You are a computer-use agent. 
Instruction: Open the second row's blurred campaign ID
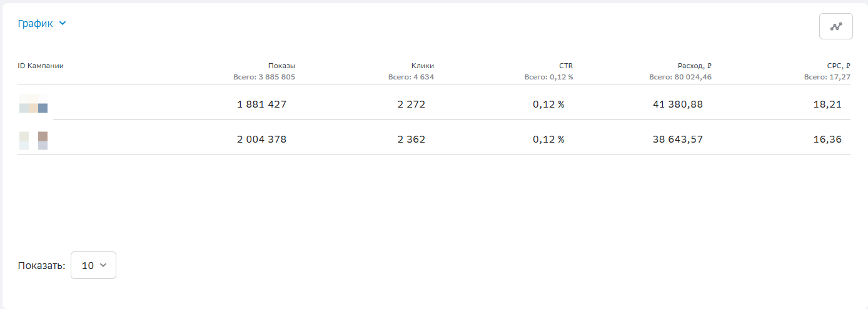click(34, 140)
